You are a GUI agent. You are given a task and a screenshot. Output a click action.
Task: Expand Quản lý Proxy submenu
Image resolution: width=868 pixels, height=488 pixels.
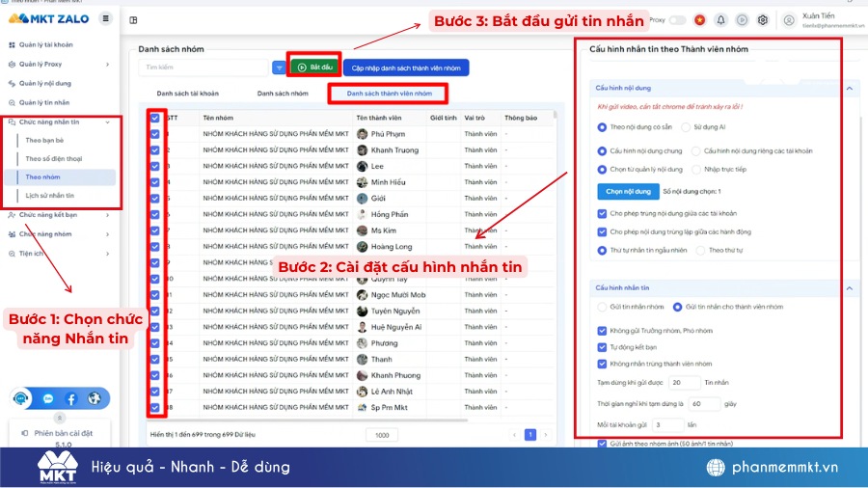point(107,65)
